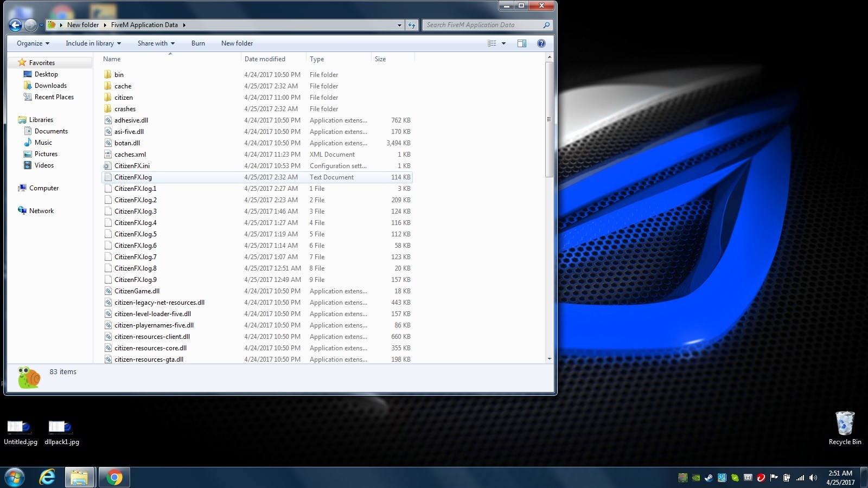Open Documents library
Screen dimensions: 868x488
(51, 131)
